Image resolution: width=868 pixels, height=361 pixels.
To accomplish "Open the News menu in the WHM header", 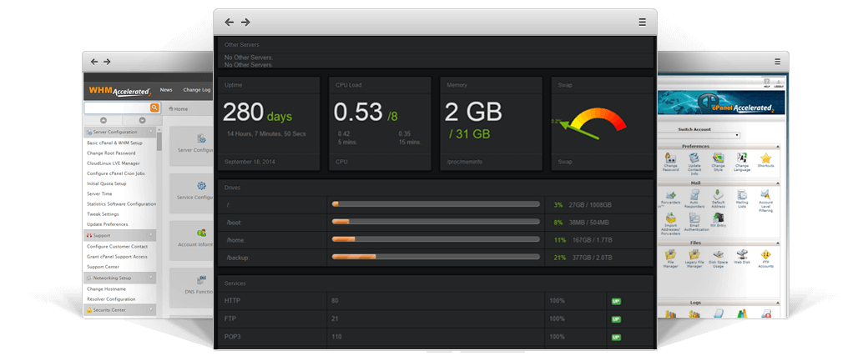I will pyautogui.click(x=166, y=89).
